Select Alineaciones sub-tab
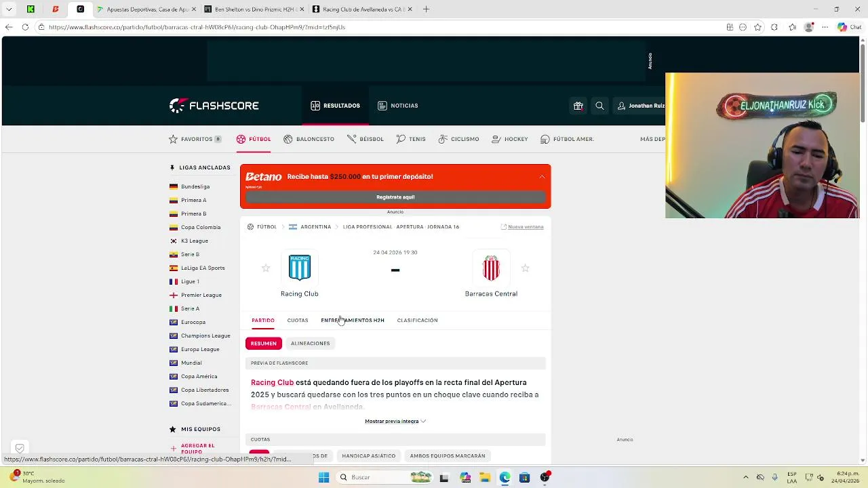Screen dimensions: 868x488 (310, 344)
